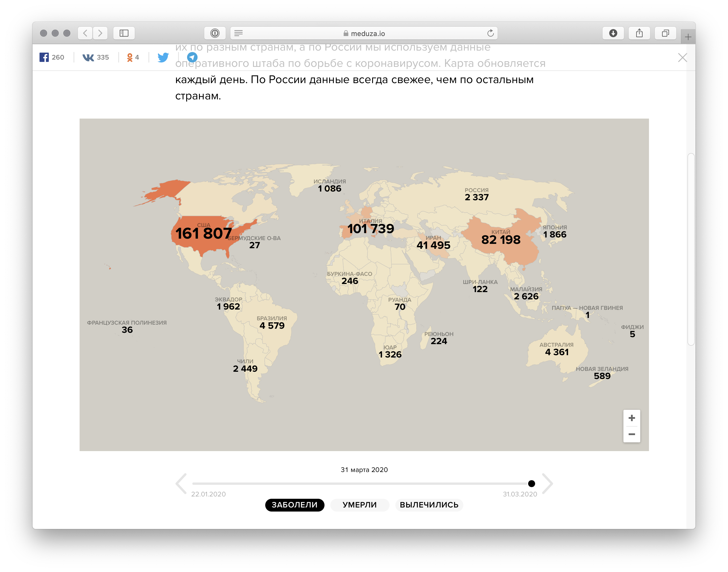Open Safari downloads button

[613, 33]
